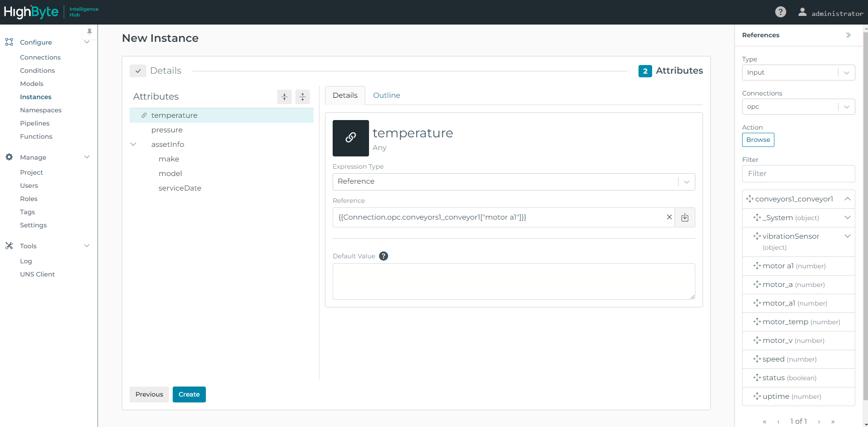Screen dimensions: 868x427
Task: Open Settings in the sidebar
Action: point(33,225)
